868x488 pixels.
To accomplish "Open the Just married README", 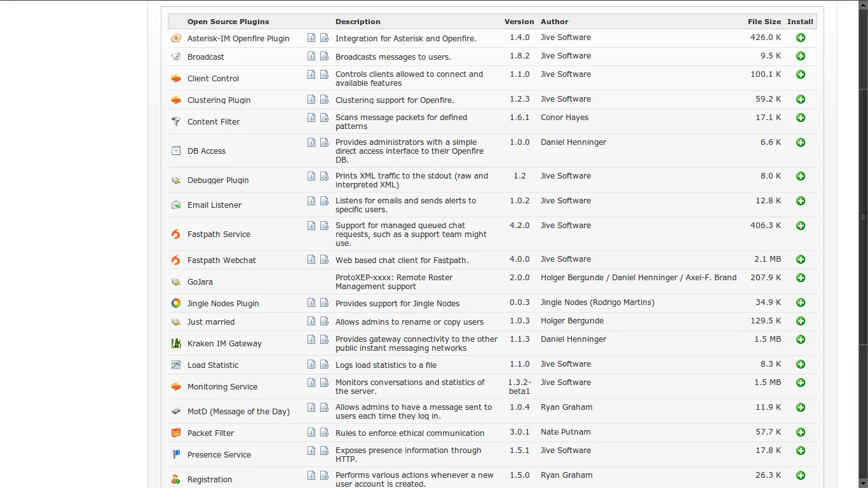I will point(311,321).
